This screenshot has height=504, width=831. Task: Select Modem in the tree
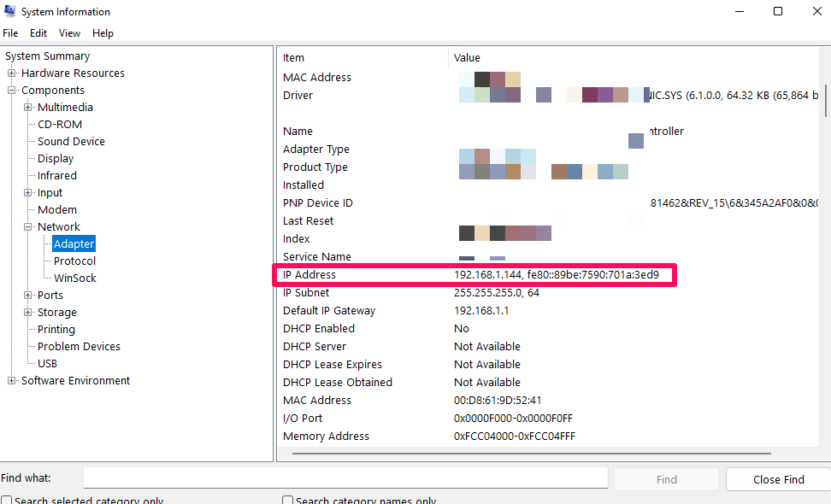click(x=57, y=209)
